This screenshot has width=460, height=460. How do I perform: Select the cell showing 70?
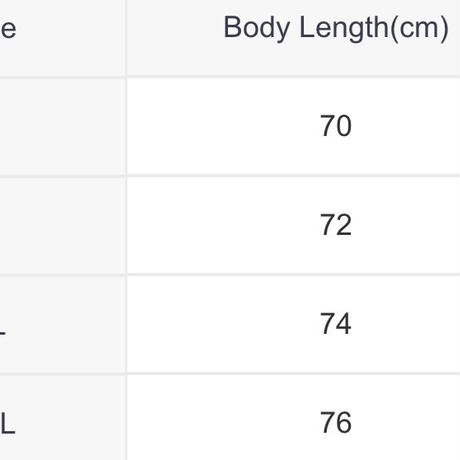(x=293, y=126)
